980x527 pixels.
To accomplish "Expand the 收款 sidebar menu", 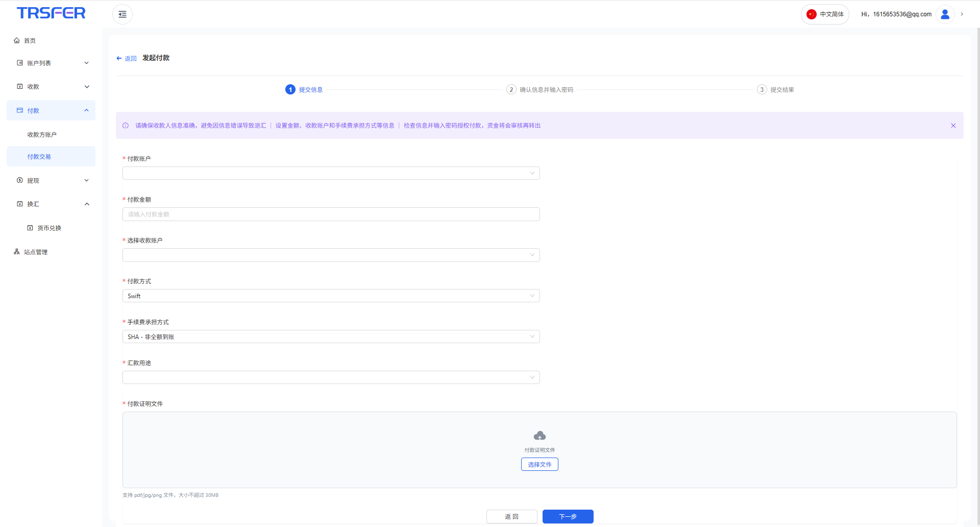I will pyautogui.click(x=51, y=87).
